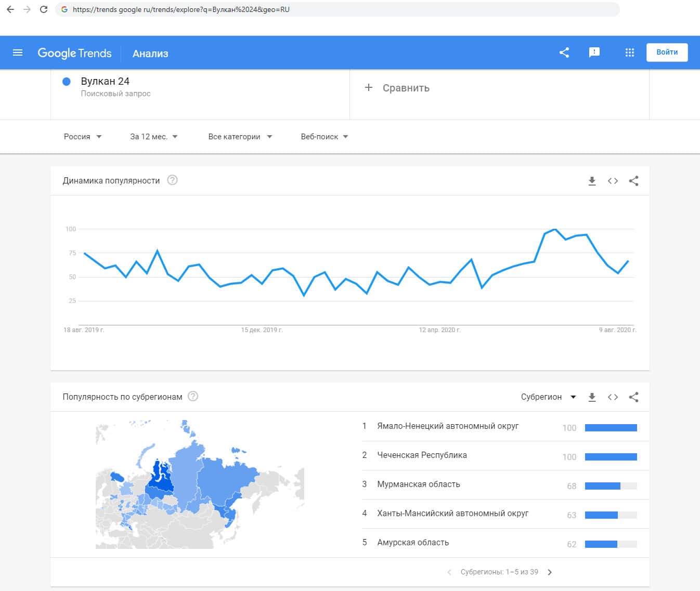Open the Веб-поиск search type dropdown
The image size is (700, 591).
coord(324,137)
